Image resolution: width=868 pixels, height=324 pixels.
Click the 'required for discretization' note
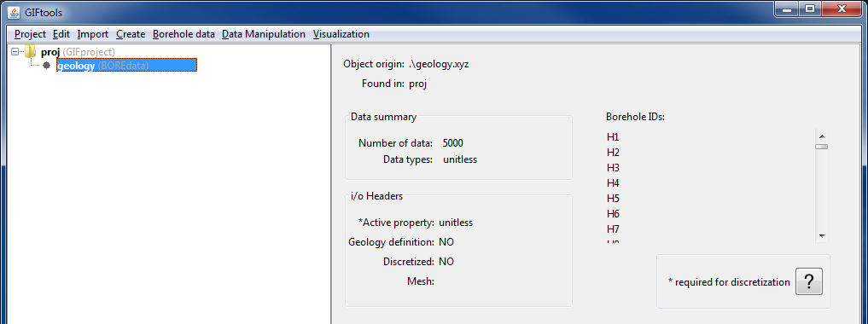(x=729, y=282)
